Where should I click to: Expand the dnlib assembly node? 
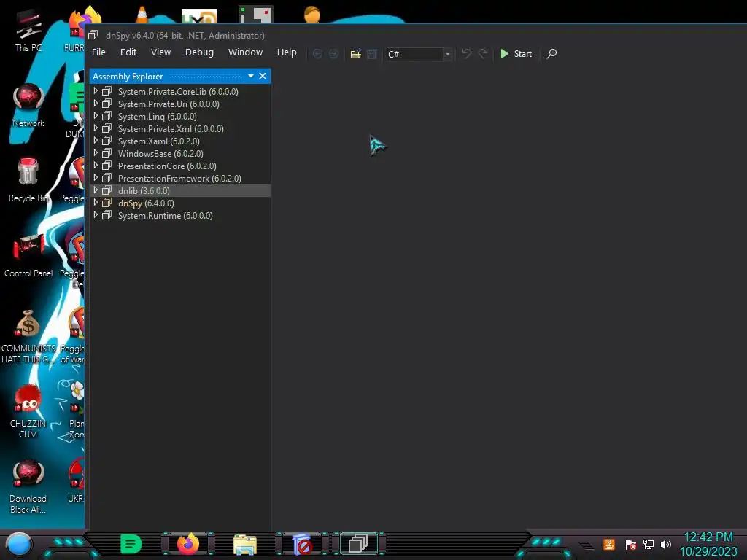click(96, 190)
